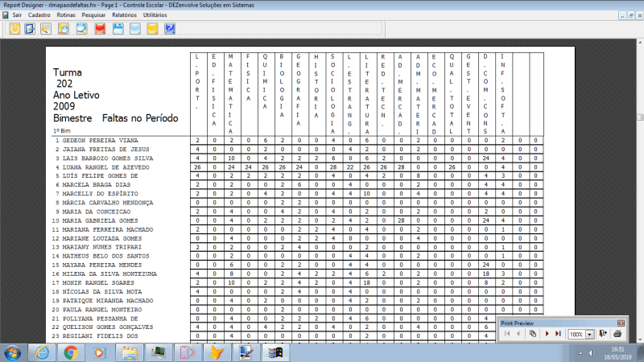Click the 100% zoom input field

pyautogui.click(x=576, y=334)
